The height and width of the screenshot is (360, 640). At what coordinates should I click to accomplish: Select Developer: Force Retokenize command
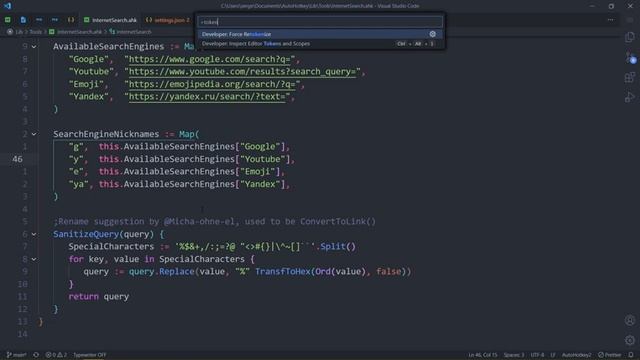pos(320,34)
